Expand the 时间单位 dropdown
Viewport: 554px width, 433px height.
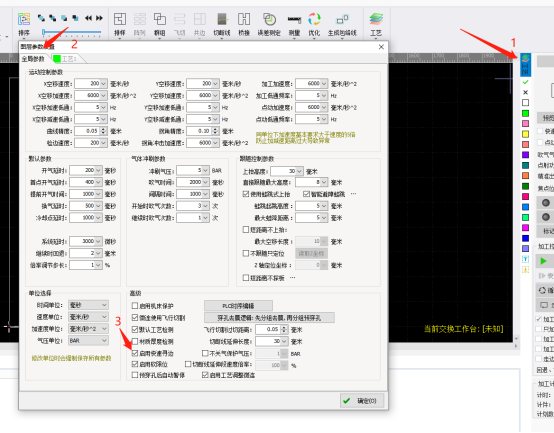point(88,305)
